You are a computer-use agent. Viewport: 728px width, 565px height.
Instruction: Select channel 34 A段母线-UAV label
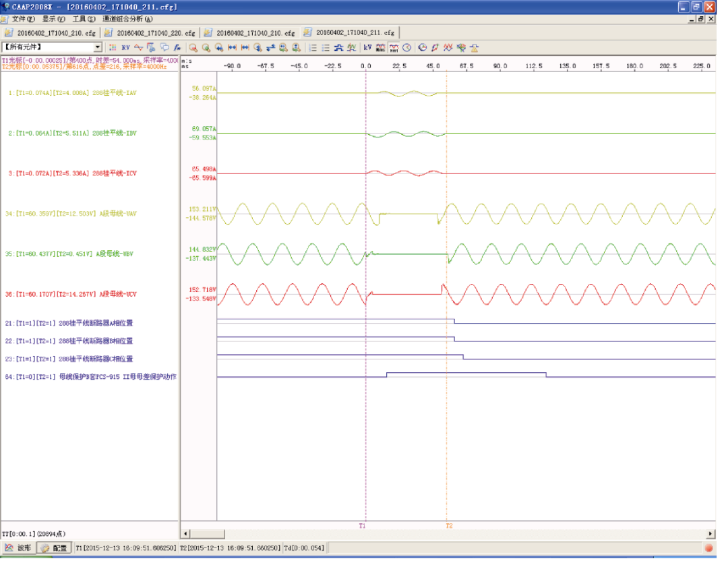pos(71,214)
